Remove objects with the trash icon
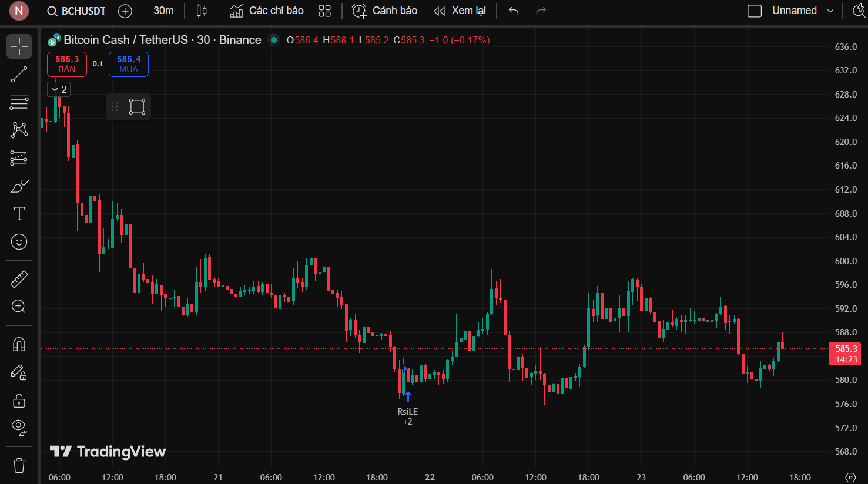This screenshot has height=484, width=868. pyautogui.click(x=19, y=466)
